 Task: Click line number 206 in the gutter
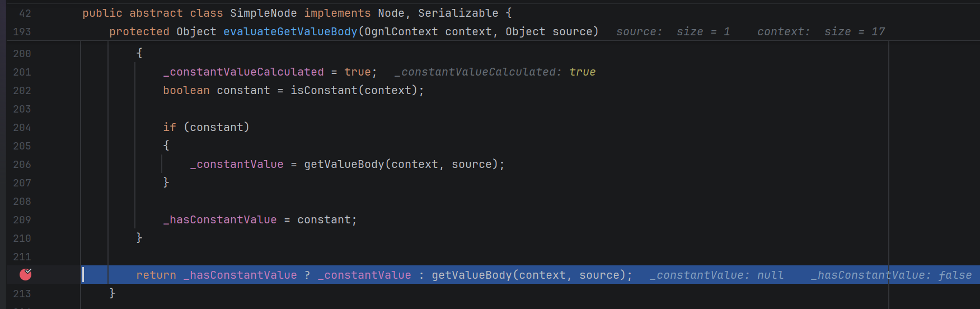22,165
